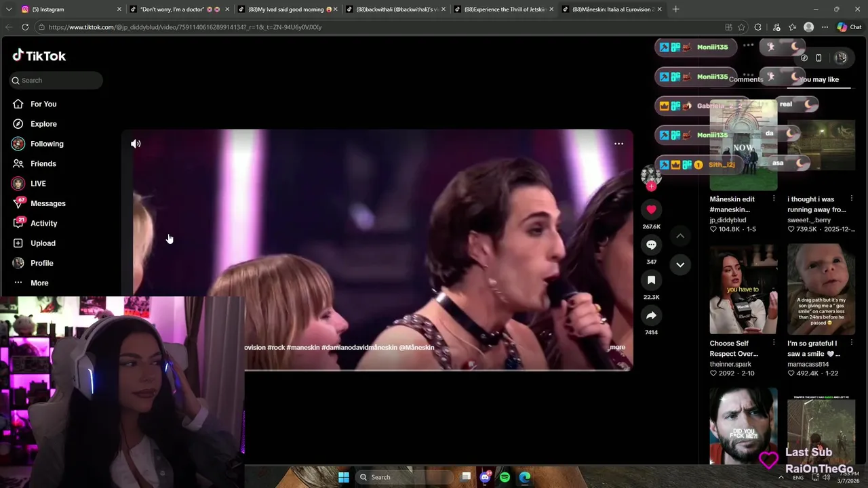Screen dimensions: 868x488
Task: Open the tab search dropdown arrow
Action: pos(8,9)
